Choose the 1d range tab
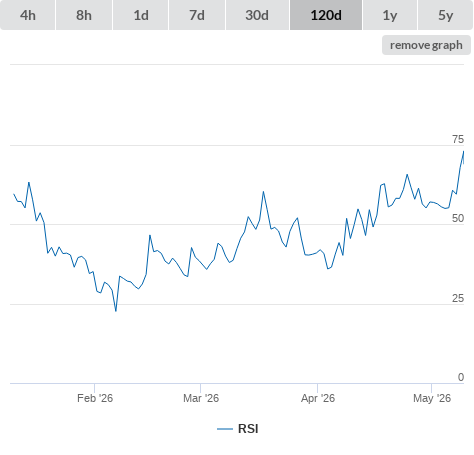 141,15
